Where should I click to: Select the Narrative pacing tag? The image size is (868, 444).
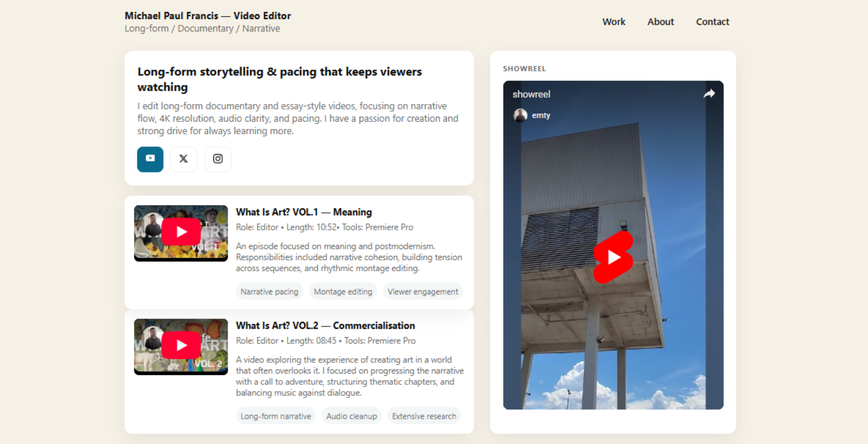coord(269,292)
